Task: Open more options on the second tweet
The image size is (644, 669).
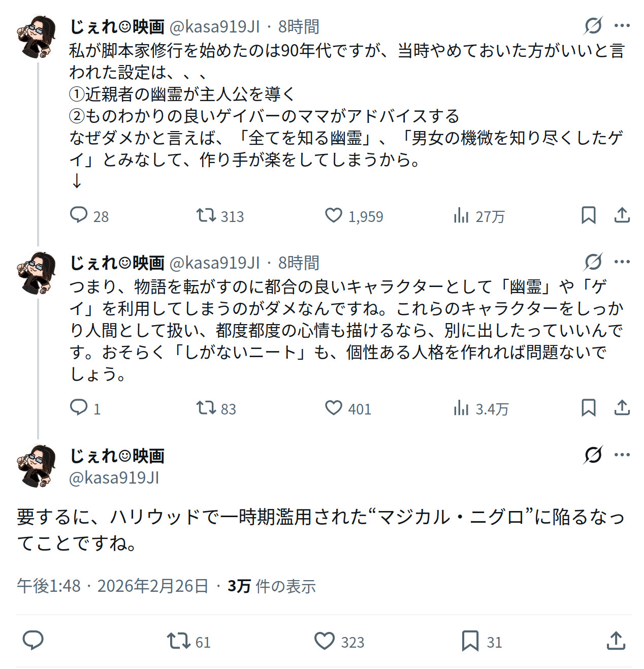Action: click(622, 262)
